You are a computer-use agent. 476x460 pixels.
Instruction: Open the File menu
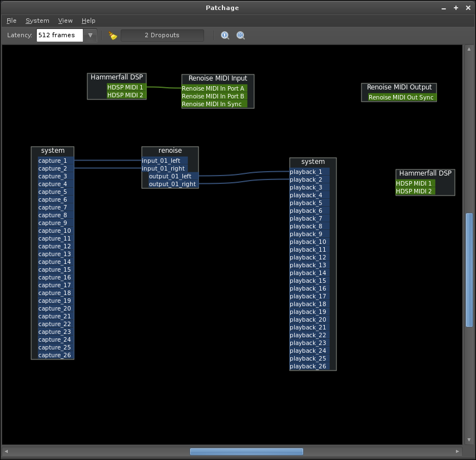pos(12,21)
